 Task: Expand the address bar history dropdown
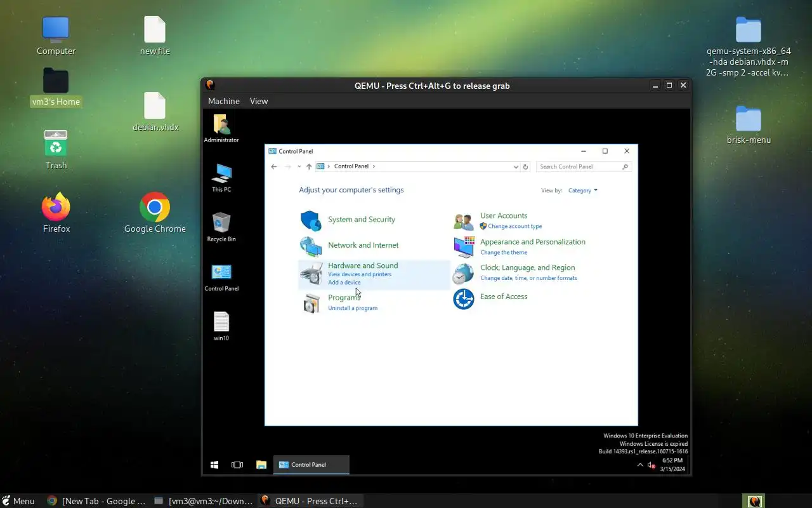click(x=516, y=167)
